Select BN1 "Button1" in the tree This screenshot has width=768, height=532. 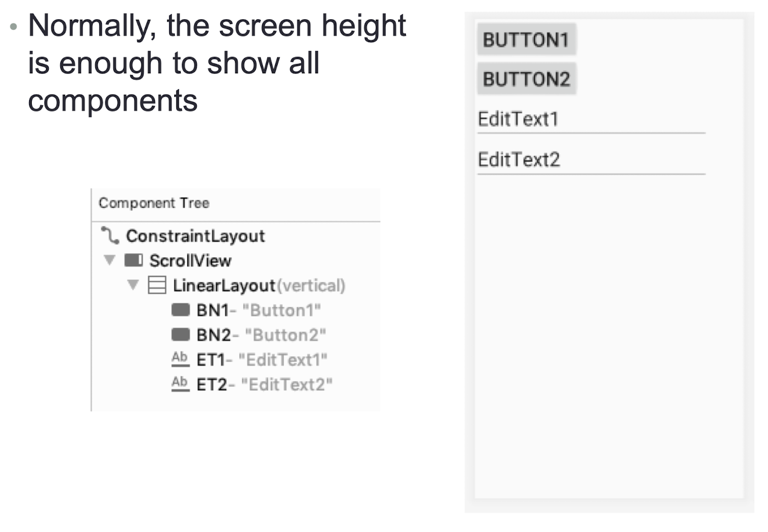pyautogui.click(x=259, y=310)
